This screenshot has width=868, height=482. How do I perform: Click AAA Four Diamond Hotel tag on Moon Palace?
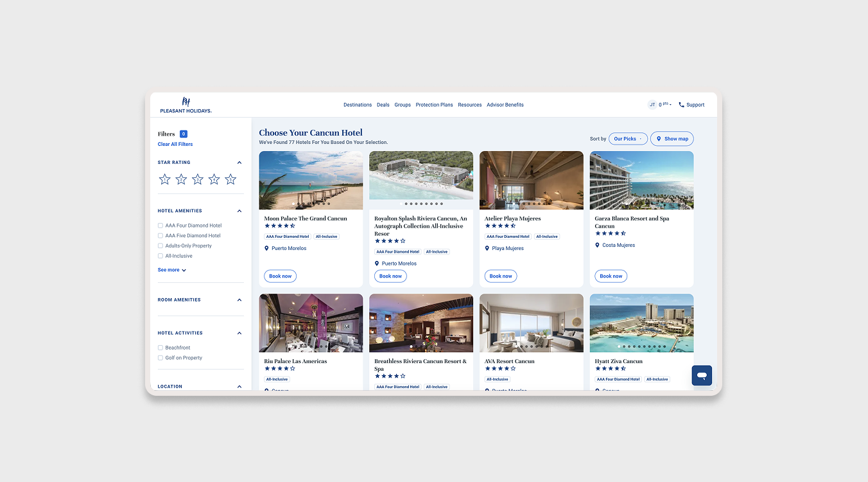point(288,237)
